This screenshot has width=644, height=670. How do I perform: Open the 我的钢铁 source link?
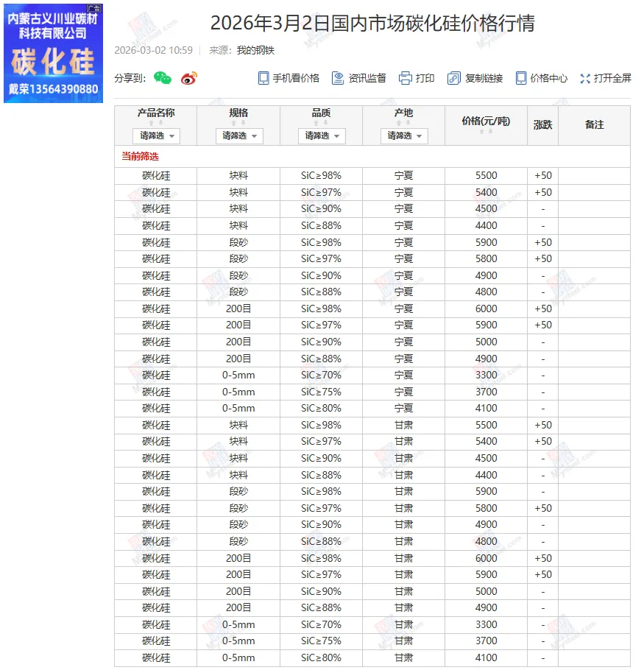tap(255, 50)
